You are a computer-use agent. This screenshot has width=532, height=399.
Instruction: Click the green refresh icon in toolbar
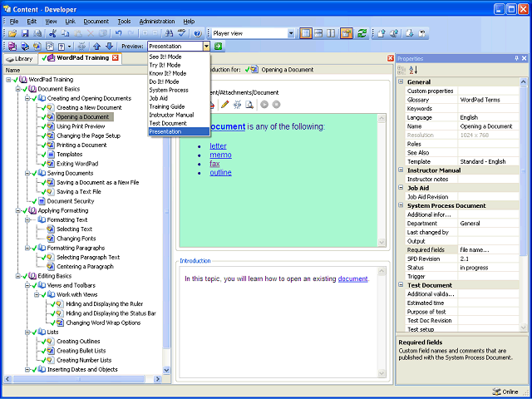click(362, 33)
